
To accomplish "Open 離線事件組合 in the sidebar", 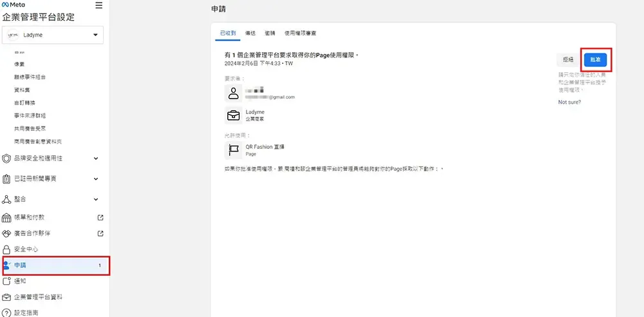I will click(30, 77).
